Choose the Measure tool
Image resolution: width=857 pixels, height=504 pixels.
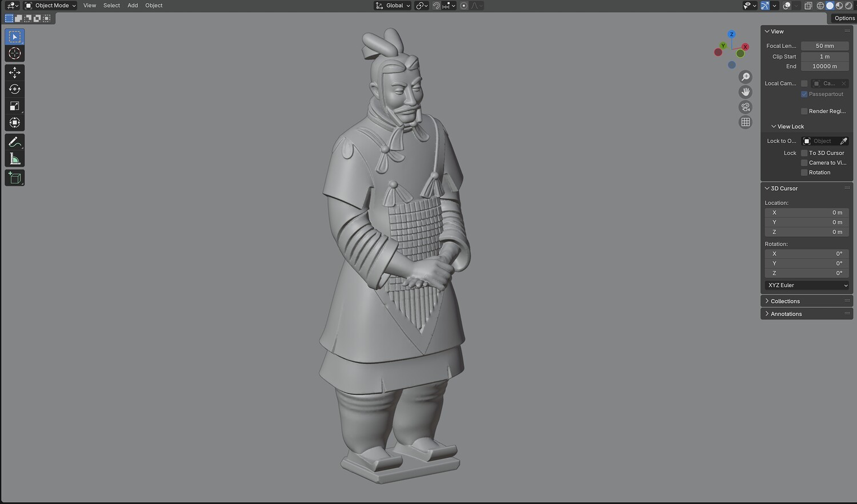click(x=15, y=159)
